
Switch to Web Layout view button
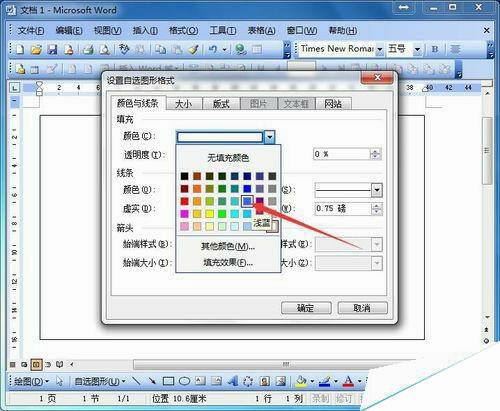coord(24,364)
